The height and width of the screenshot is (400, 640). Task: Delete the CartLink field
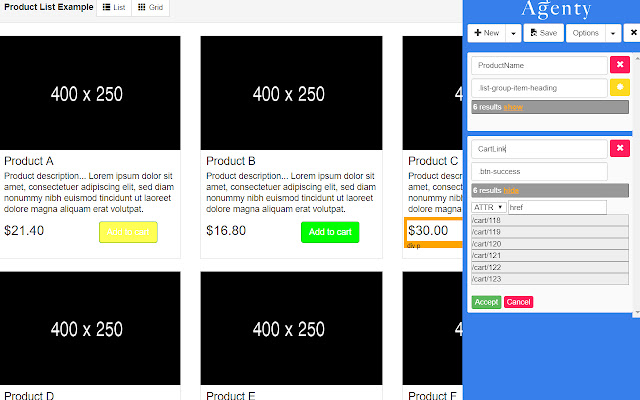[620, 148]
